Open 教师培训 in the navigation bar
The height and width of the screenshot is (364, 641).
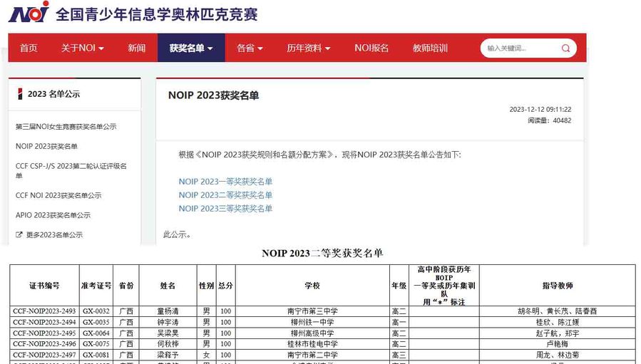[430, 48]
